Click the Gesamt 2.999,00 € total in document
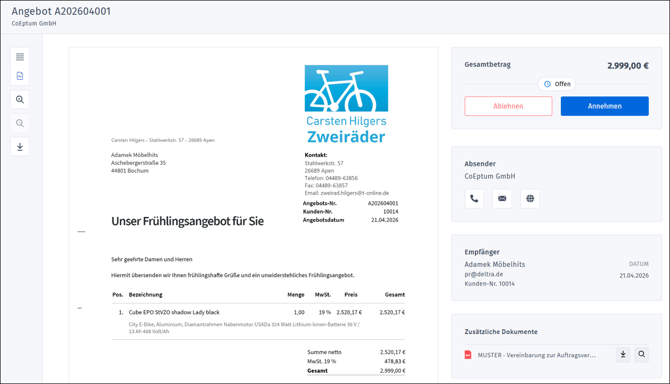This screenshot has height=384, width=670. (x=392, y=371)
